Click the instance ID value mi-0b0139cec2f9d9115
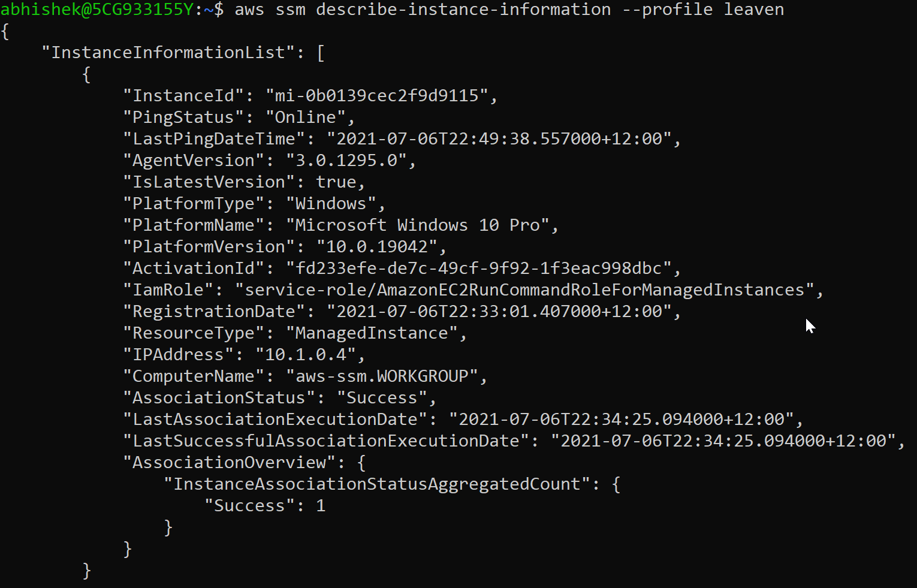The image size is (917, 588). pos(376,96)
